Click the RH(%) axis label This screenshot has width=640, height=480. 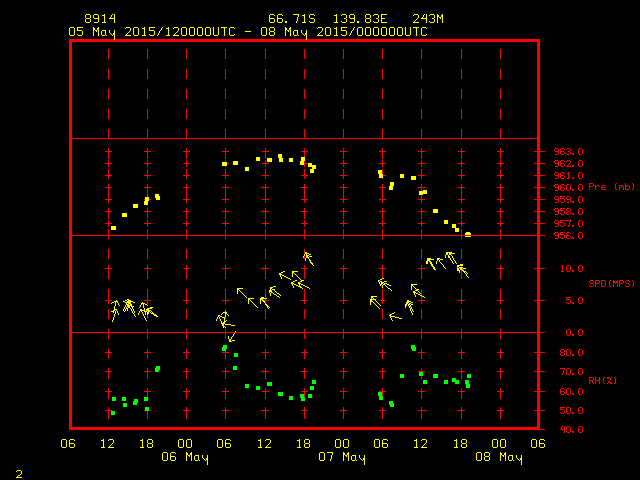pos(603,380)
